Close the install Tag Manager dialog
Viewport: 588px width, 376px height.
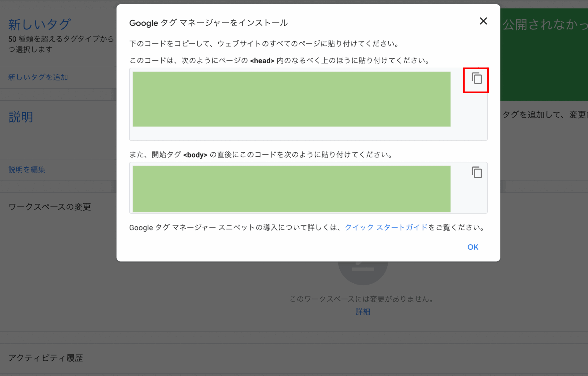(x=483, y=21)
